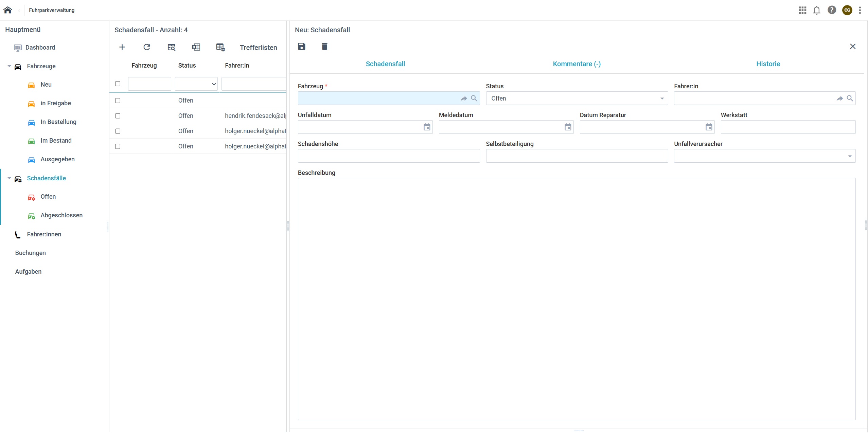This screenshot has height=433, width=868.
Task: Switch to the Historie tab
Action: [x=768, y=64]
